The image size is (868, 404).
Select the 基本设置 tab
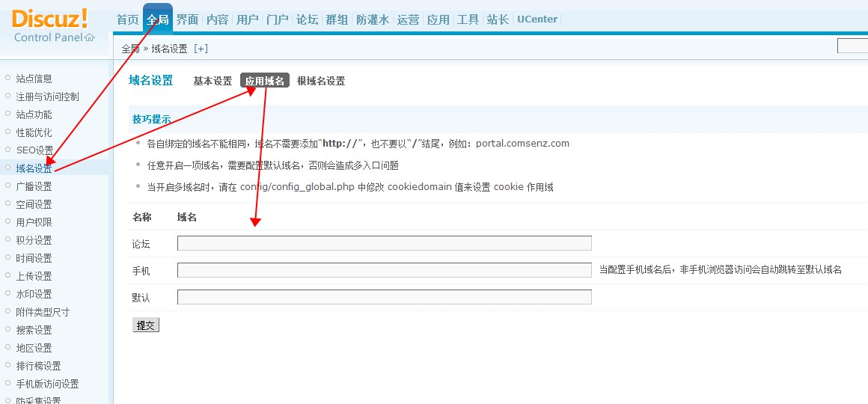point(213,81)
